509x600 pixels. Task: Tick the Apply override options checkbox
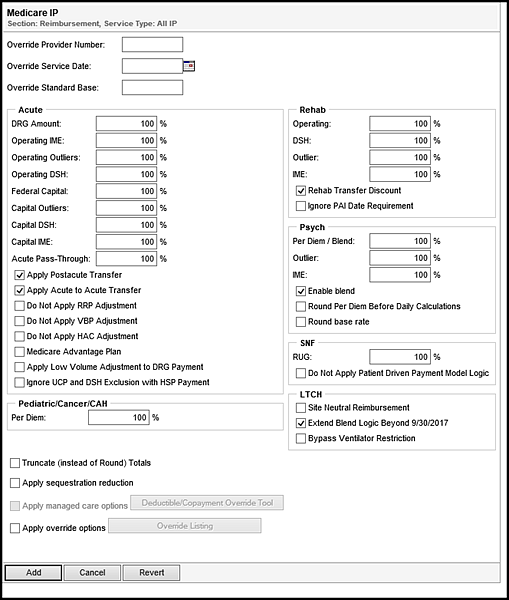coord(15,528)
